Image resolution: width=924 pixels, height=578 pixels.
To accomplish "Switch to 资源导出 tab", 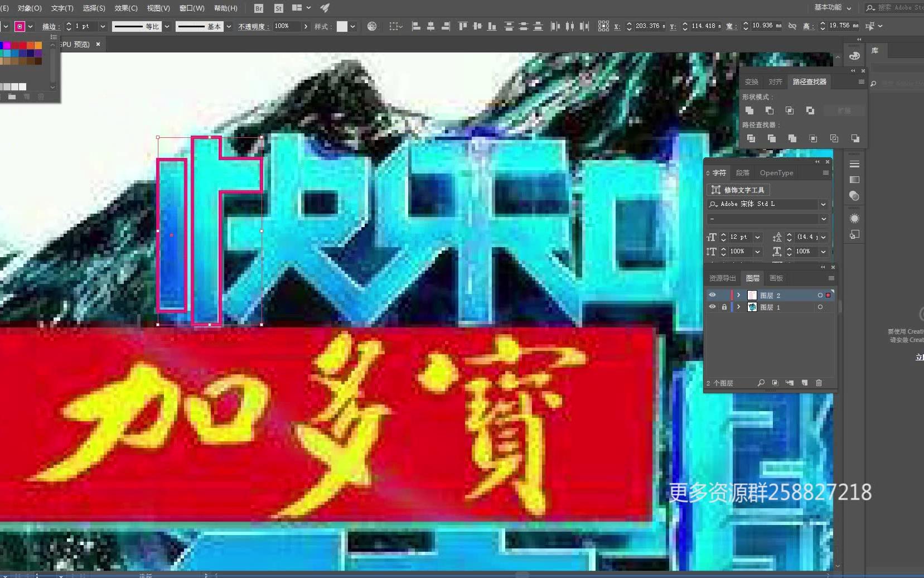I will (x=723, y=278).
